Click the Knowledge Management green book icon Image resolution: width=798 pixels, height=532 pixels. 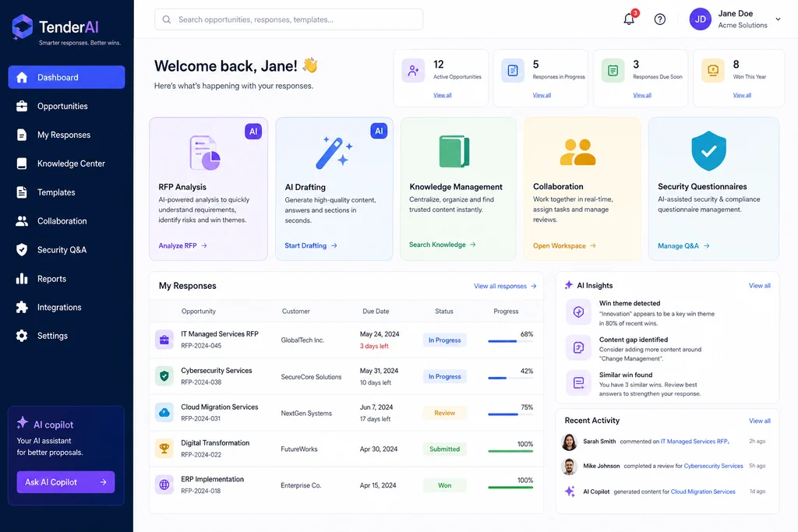pyautogui.click(x=454, y=151)
